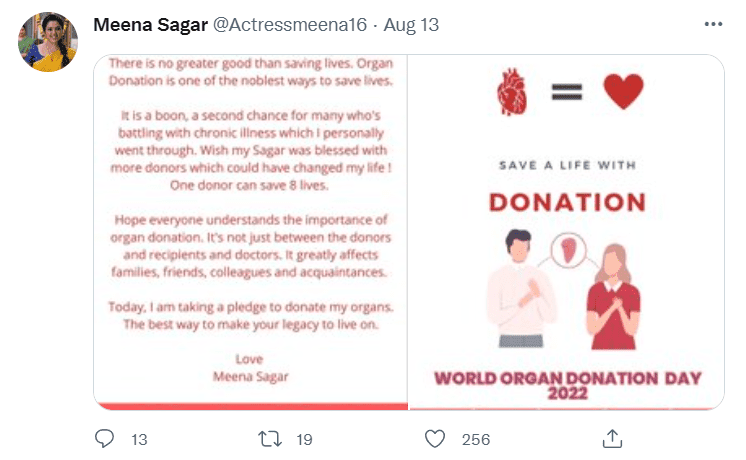Click the anatomical heart graphic in poster

tap(510, 94)
